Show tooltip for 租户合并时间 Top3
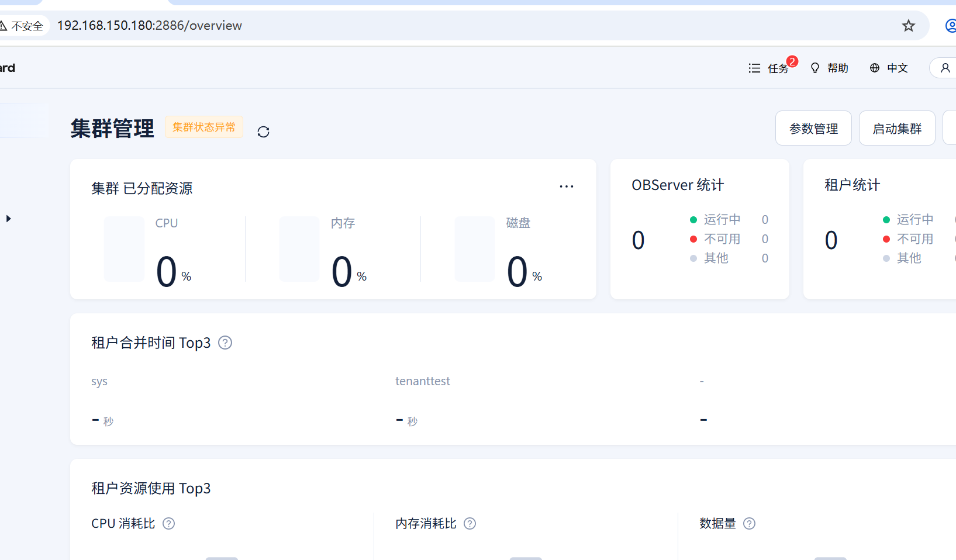 click(x=225, y=343)
